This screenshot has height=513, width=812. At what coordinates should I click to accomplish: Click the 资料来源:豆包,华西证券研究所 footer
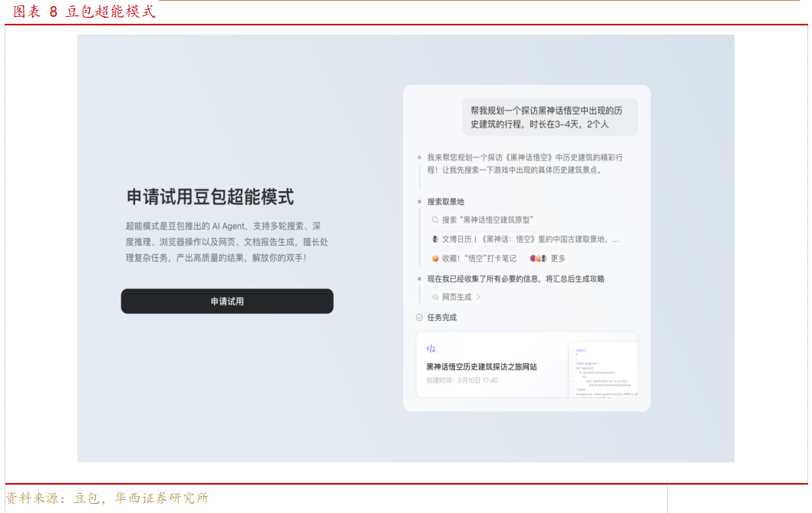point(107,498)
